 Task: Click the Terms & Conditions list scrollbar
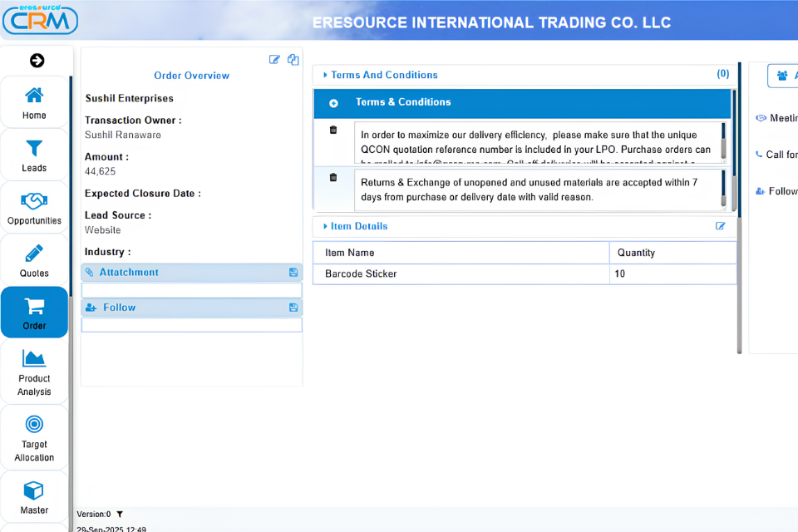734,150
